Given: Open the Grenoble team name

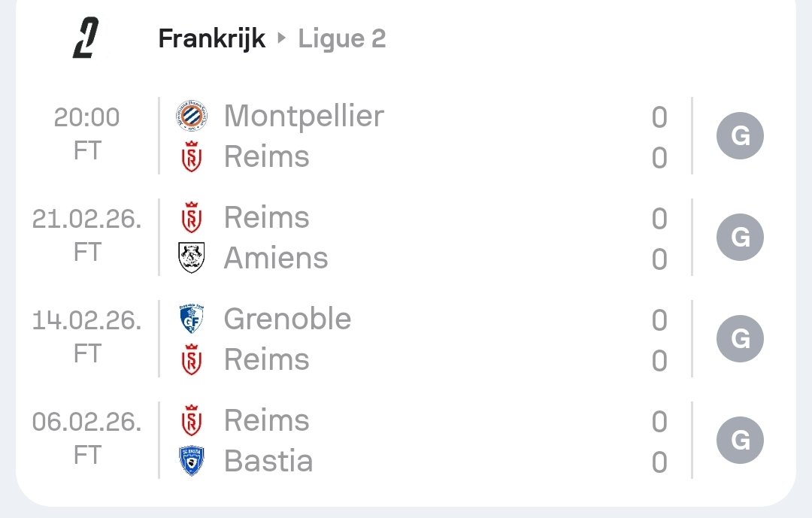Looking at the screenshot, I should [287, 319].
